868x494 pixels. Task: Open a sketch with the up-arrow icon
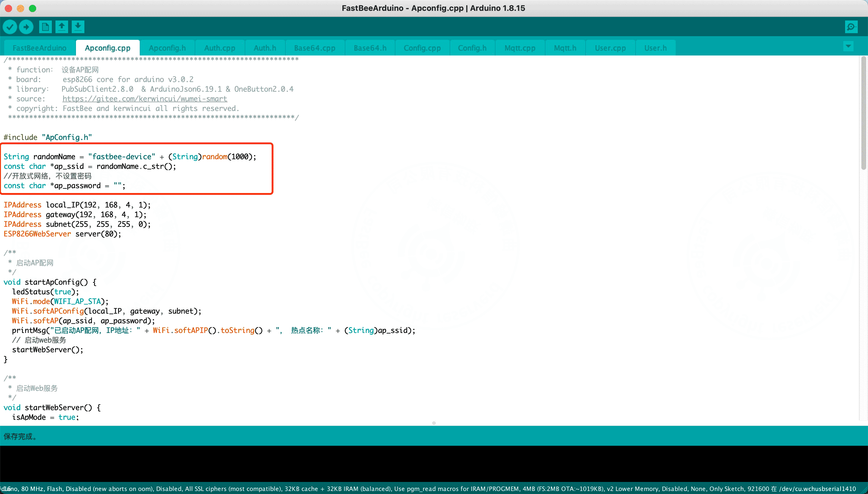(62, 27)
